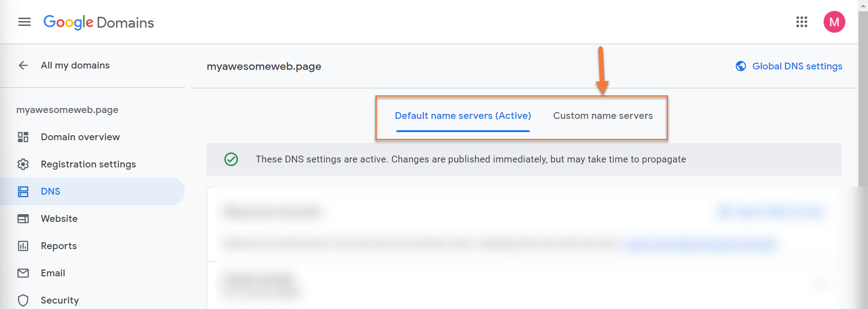Click the Email envelope icon in sidebar
This screenshot has height=309, width=868.
click(23, 273)
